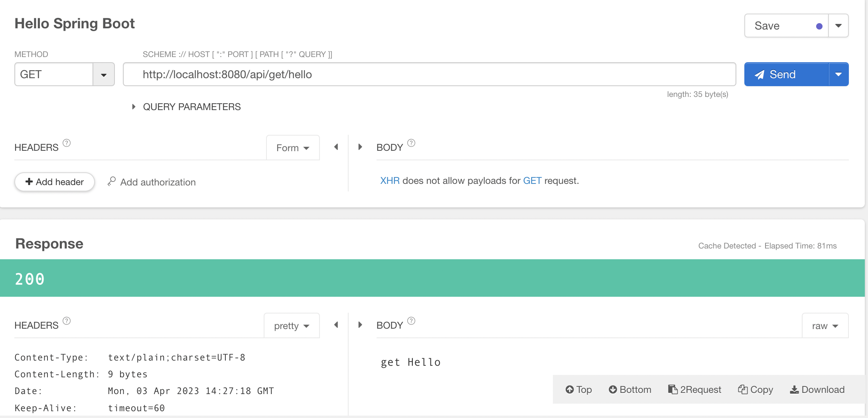Screen dimensions: 868x418
Task: Collapse request body pane with right arrow
Action: pos(360,147)
